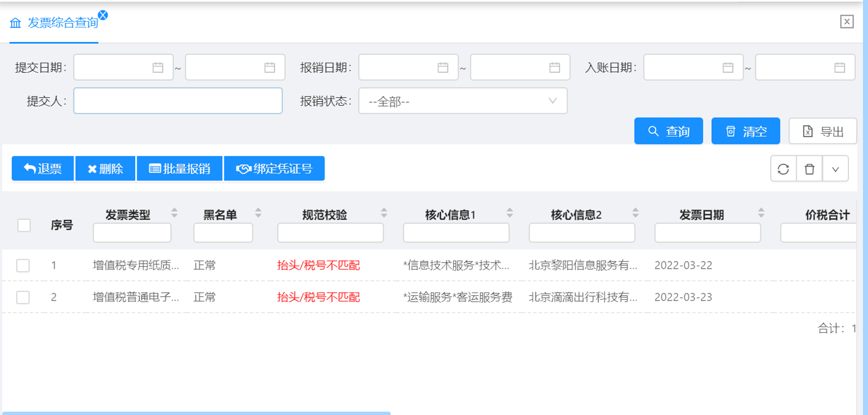
Task: Click the 核心信息2 column filter box
Action: coord(582,233)
